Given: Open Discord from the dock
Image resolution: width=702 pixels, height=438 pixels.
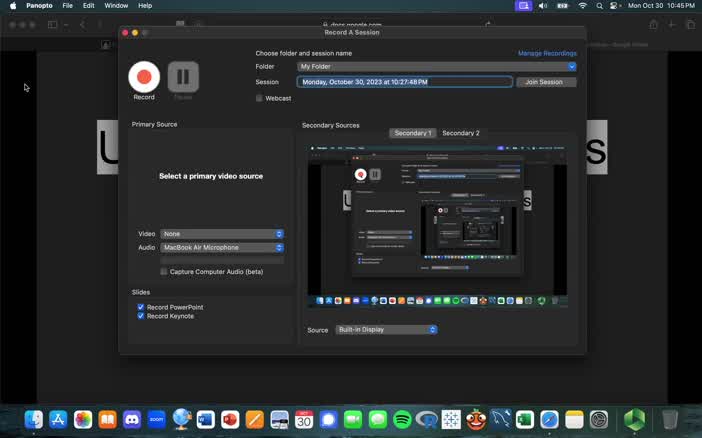Looking at the screenshot, I should [x=132, y=420].
